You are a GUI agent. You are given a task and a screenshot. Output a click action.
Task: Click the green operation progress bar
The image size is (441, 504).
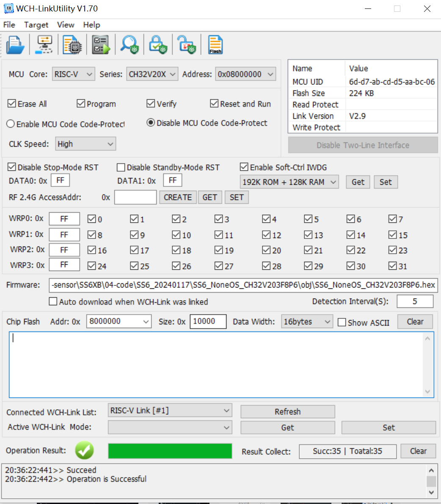170,451
